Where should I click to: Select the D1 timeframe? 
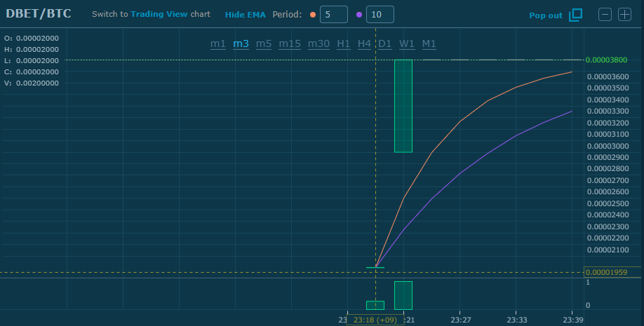coord(385,44)
